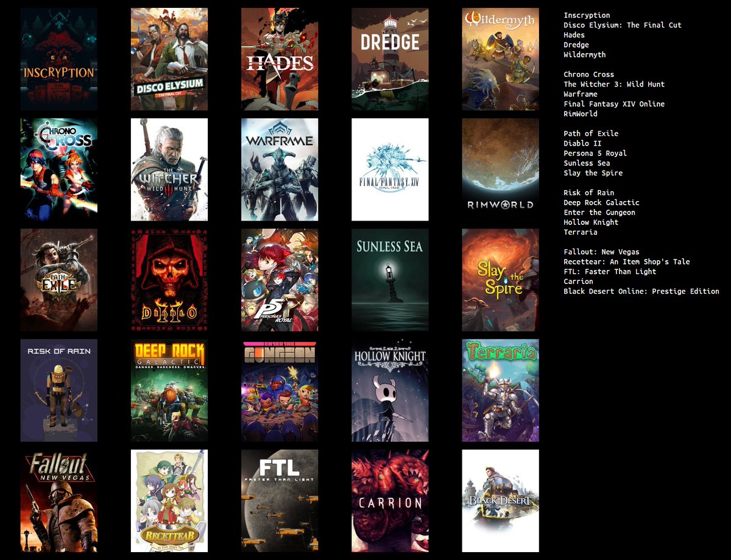Click 'Black Desert Online: Prestige Edition' text
Screen dimensions: 731x560
click(641, 291)
